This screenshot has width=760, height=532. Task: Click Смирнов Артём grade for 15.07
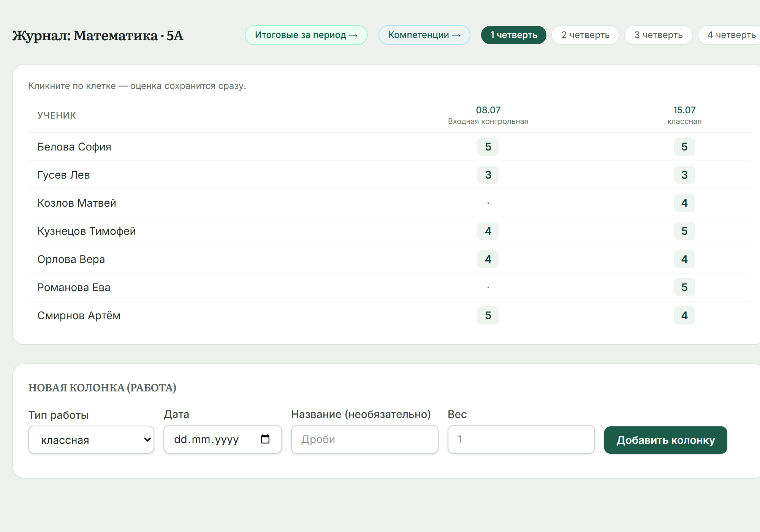[x=684, y=315]
